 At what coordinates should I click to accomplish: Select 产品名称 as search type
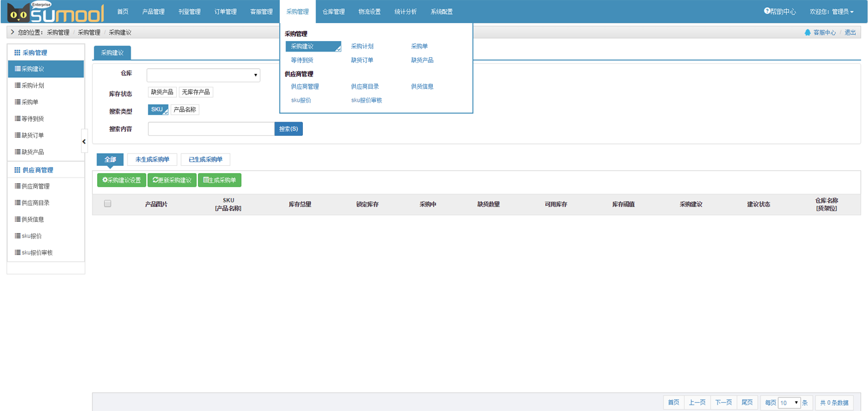pos(185,110)
